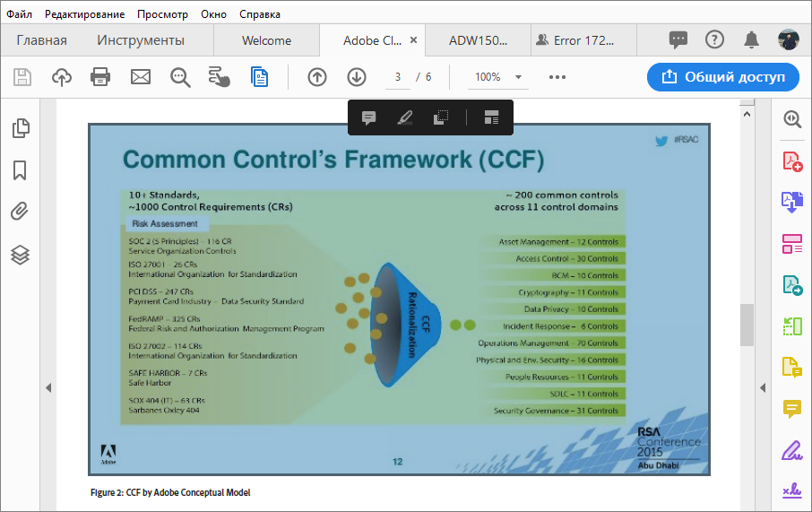
Task: Open the Bookmarks panel
Action: [20, 170]
